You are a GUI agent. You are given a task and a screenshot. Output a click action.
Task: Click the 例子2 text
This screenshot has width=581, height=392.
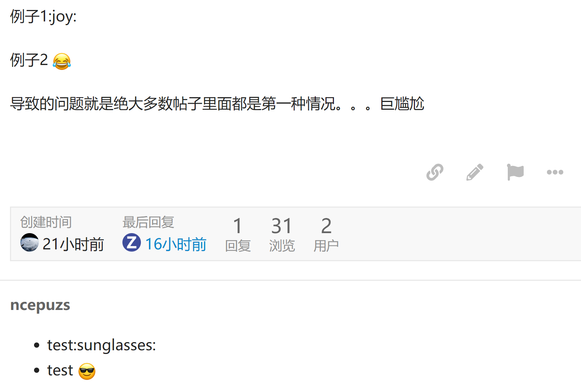tap(29, 60)
